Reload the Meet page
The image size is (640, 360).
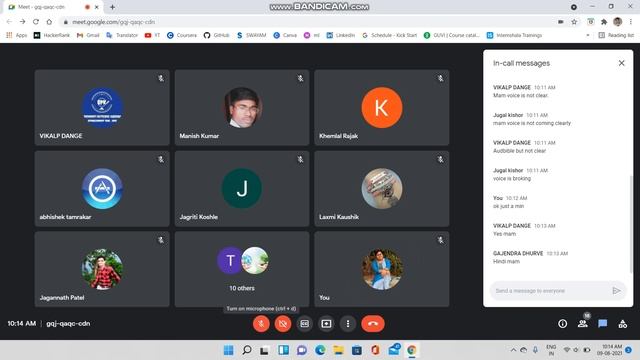[x=36, y=22]
